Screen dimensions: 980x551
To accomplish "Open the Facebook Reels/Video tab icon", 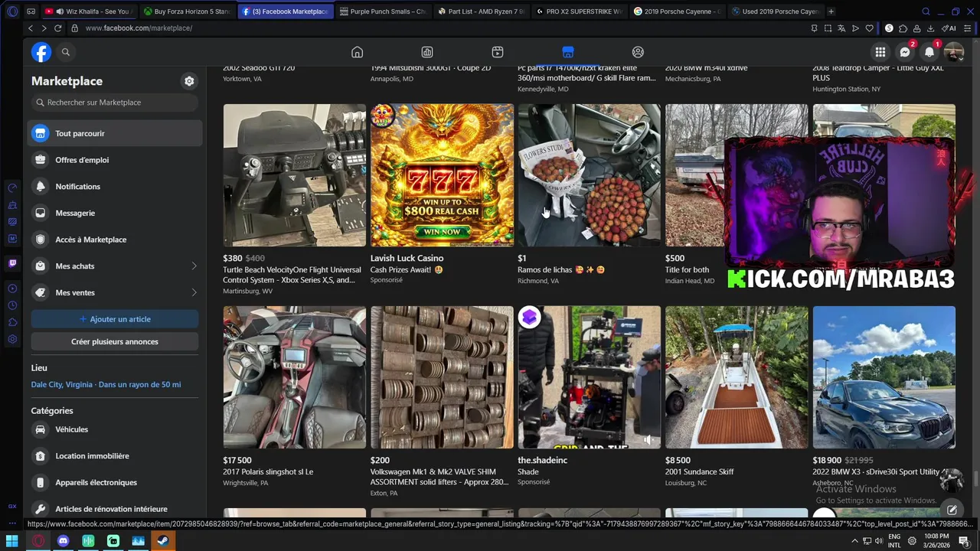I will [x=498, y=52].
